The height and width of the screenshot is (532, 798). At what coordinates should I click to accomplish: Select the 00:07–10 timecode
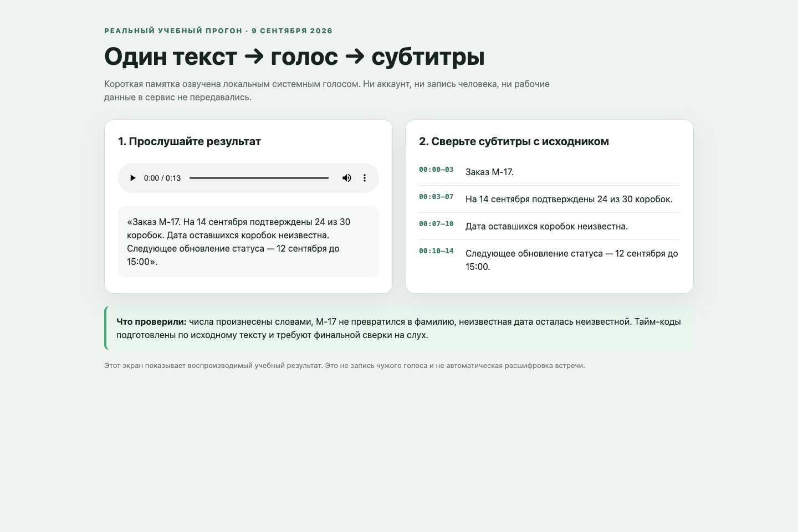(436, 224)
